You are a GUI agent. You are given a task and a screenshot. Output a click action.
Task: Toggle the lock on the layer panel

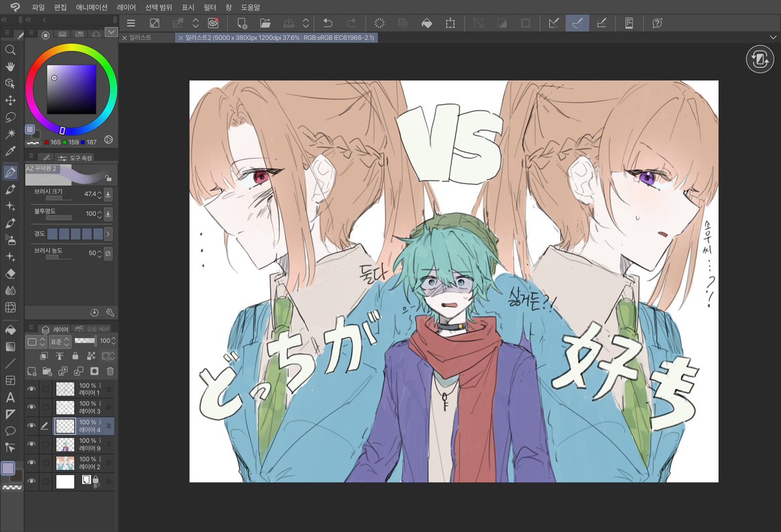tap(76, 356)
